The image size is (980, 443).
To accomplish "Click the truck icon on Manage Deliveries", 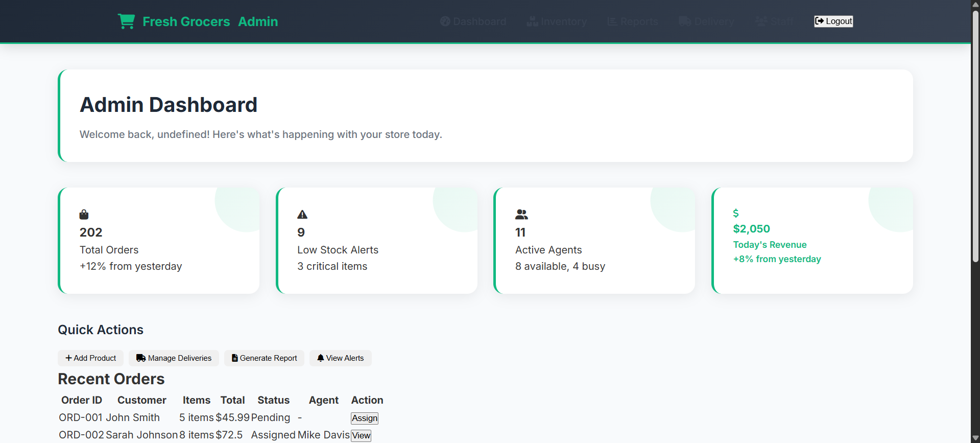I will click(141, 358).
